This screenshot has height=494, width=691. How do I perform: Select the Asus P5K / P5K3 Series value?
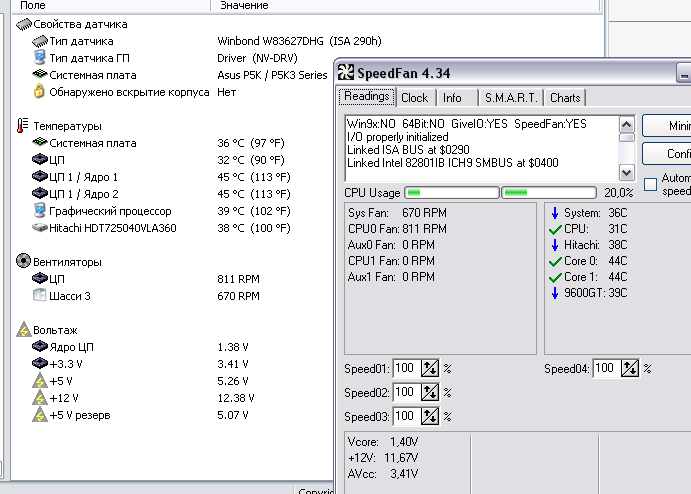[x=272, y=75]
